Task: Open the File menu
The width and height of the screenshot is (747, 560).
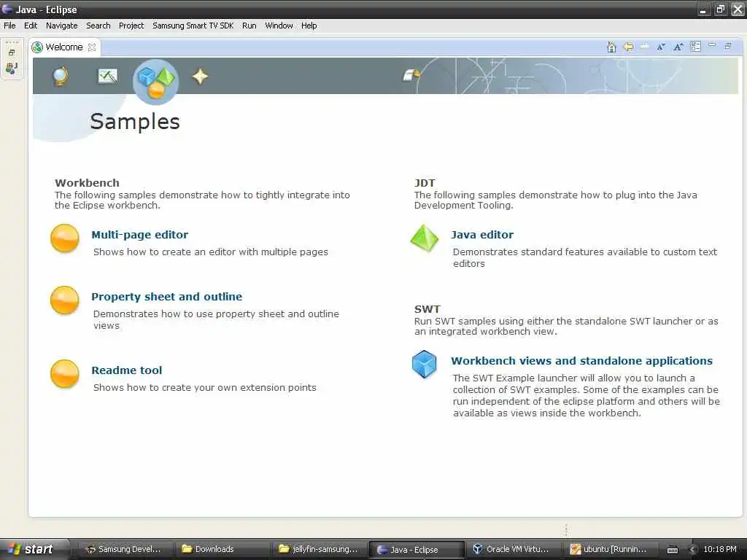Action: click(x=9, y=26)
